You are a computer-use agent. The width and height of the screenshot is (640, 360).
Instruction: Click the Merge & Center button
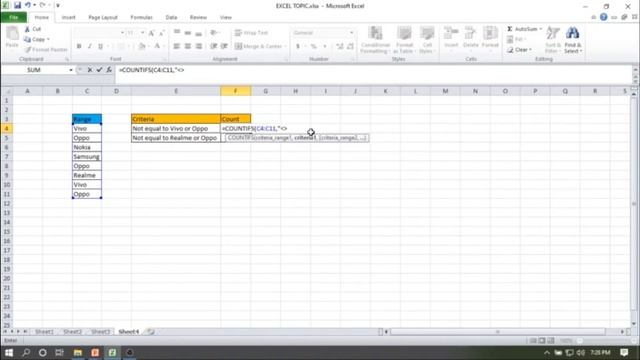click(260, 46)
